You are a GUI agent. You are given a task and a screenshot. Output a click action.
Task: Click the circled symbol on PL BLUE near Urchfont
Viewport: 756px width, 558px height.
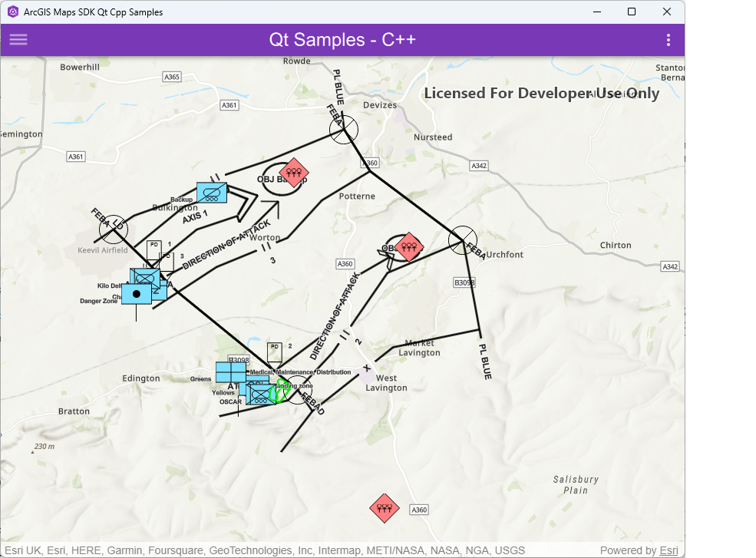(x=462, y=239)
